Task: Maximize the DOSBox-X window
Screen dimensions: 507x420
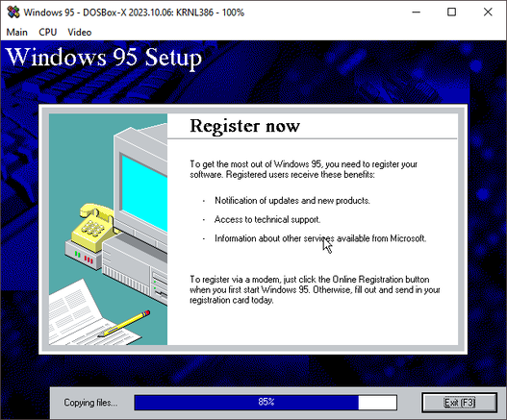Action: tap(452, 12)
